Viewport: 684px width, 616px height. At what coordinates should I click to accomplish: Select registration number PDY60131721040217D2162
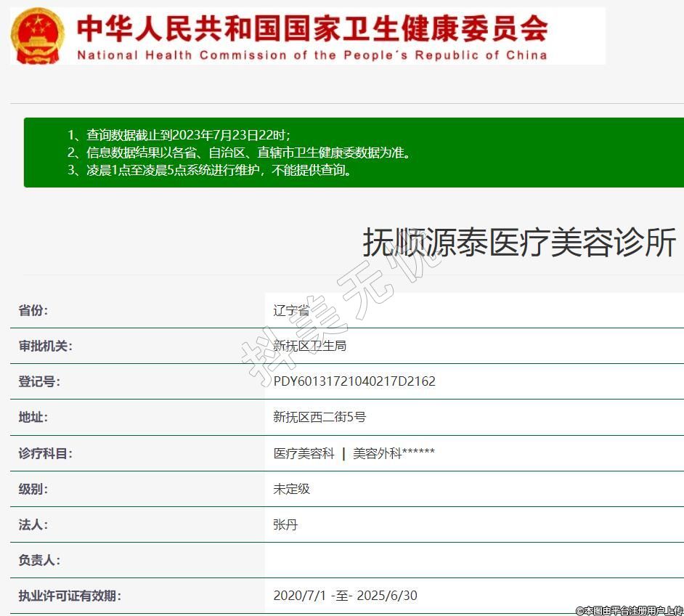(354, 381)
